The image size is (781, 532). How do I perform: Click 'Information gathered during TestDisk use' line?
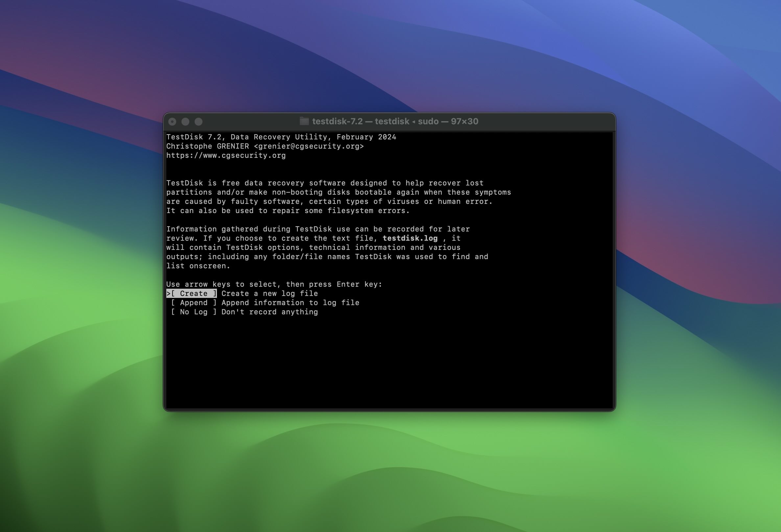tap(318, 229)
